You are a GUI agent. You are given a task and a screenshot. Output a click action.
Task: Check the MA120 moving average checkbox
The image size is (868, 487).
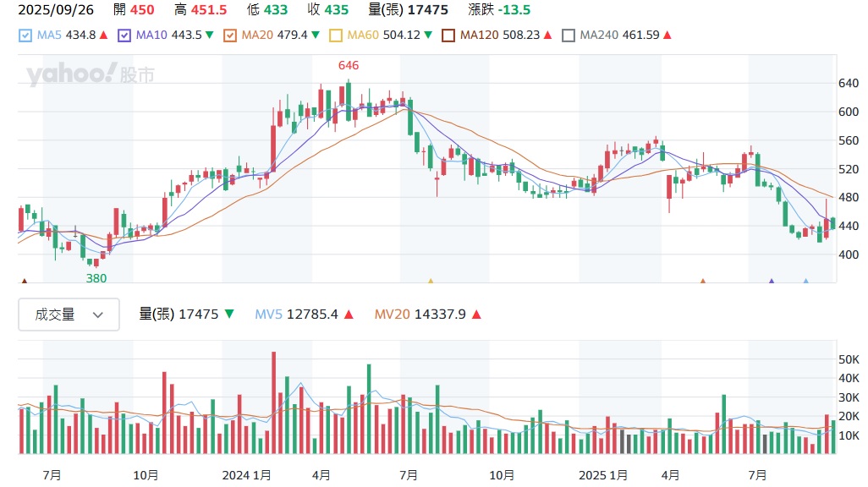(449, 36)
